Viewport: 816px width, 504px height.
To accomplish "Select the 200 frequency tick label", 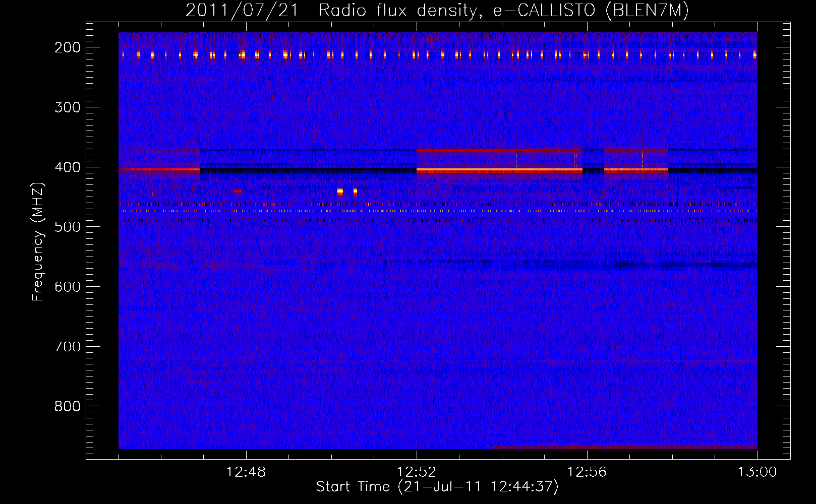I will coord(68,47).
